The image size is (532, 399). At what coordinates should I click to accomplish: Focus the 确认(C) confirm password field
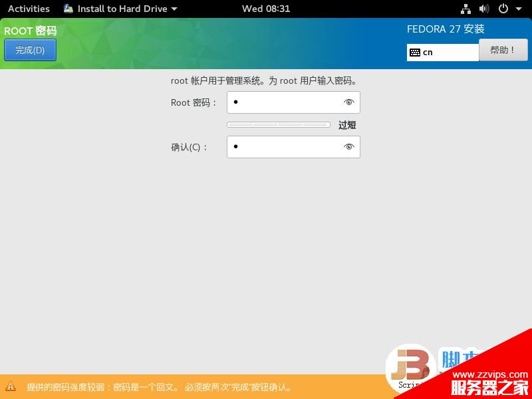[293, 147]
